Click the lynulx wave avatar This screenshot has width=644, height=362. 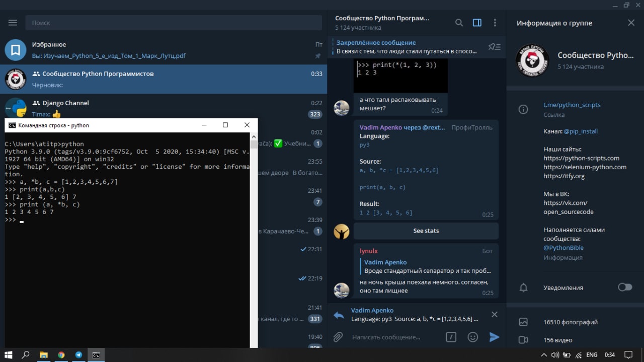[342, 290]
